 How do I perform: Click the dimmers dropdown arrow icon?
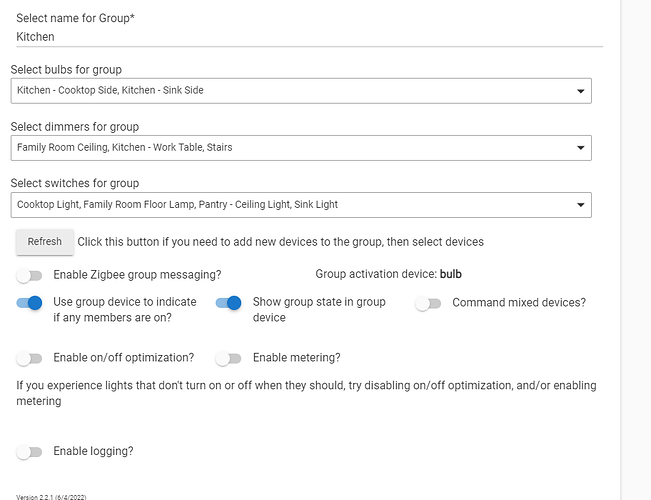click(580, 148)
